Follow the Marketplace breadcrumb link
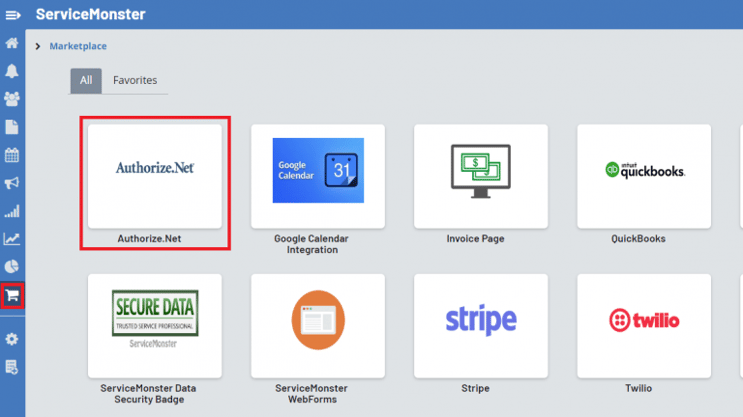This screenshot has width=743, height=417. tap(78, 46)
